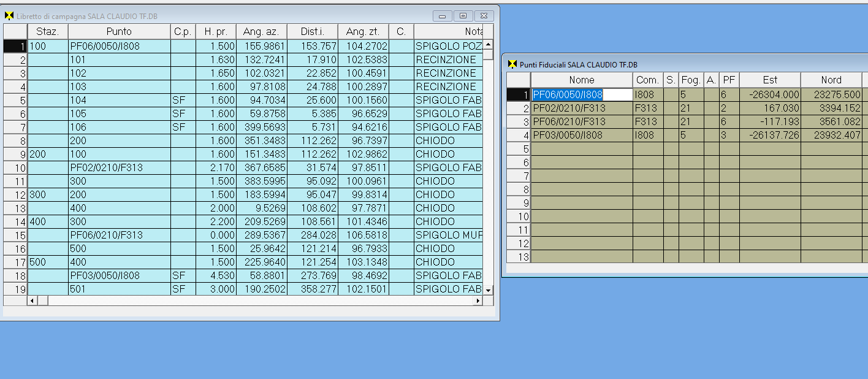Select the prism height value 4.530
Screen dimensions: 868x379
tap(216, 275)
